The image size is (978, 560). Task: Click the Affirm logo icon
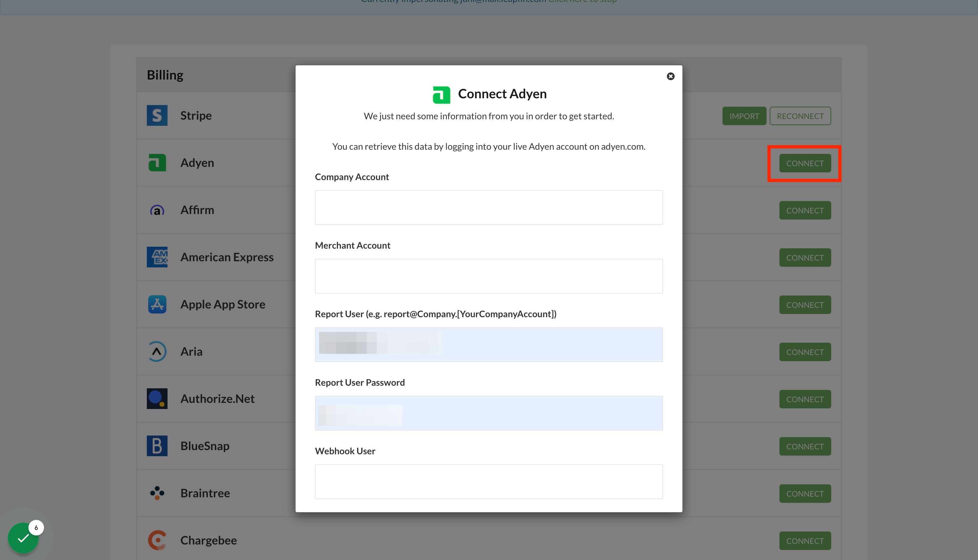coord(157,210)
